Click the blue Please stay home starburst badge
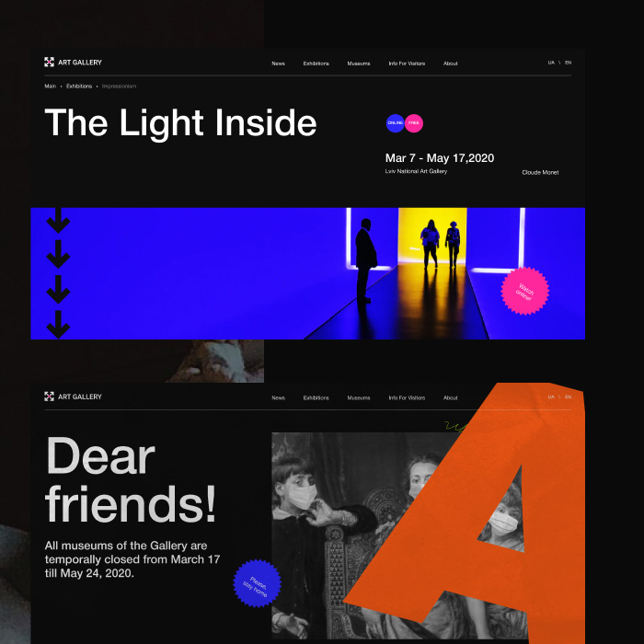The image size is (644, 644). pos(257,583)
